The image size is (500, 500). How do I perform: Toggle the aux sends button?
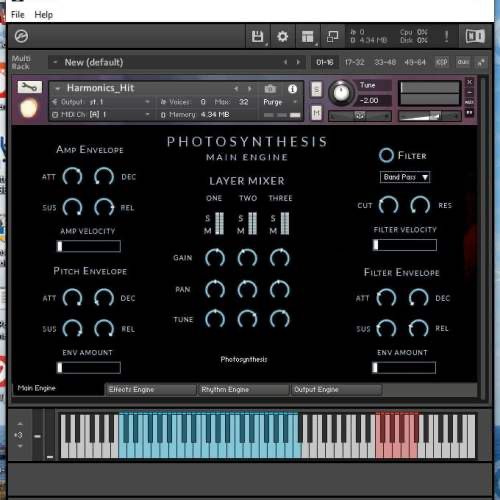click(x=463, y=62)
